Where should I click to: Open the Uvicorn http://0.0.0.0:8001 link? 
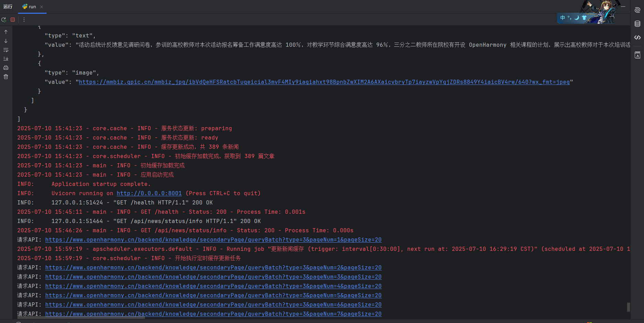point(149,193)
